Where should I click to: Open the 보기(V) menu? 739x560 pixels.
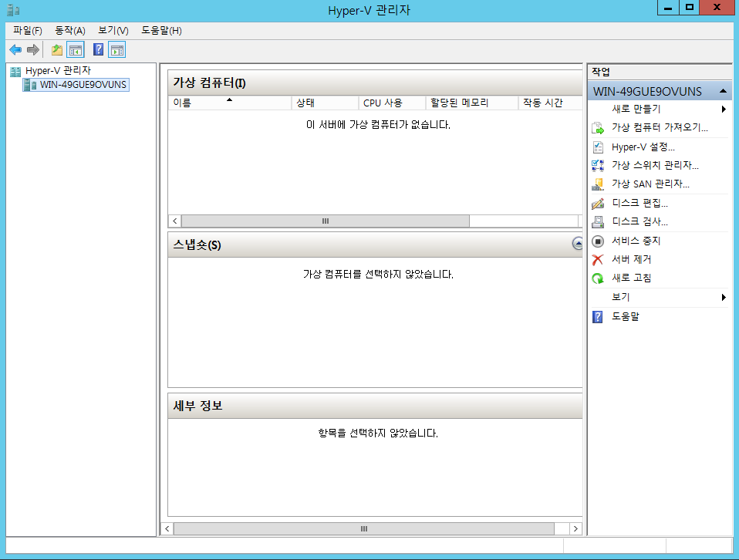tap(113, 31)
